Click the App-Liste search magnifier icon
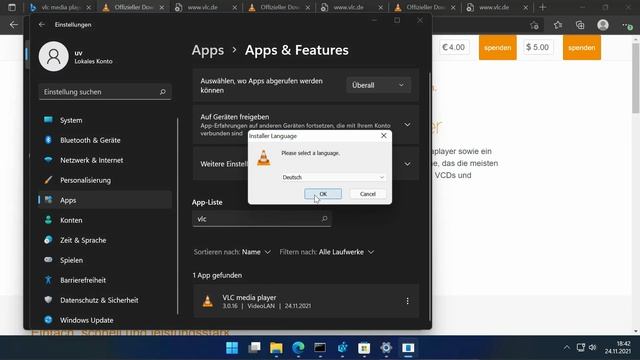This screenshot has width=640, height=360. pyautogui.click(x=324, y=219)
